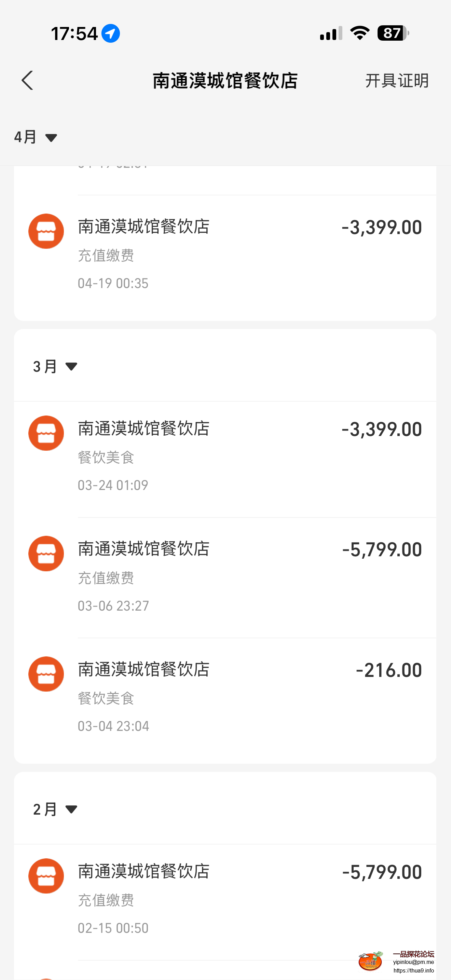The width and height of the screenshot is (451, 980).
Task: Tap the shop icon for the 03-24 transaction
Action: point(46,433)
